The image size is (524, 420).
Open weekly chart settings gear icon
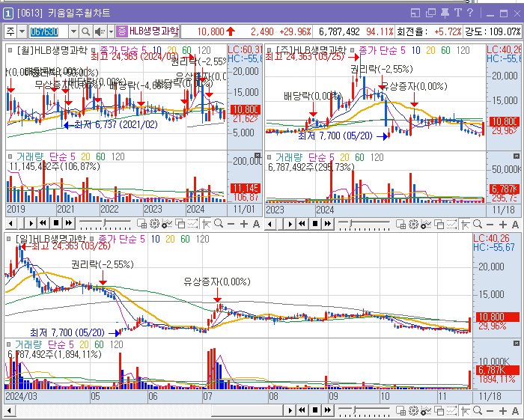[x=413, y=224]
